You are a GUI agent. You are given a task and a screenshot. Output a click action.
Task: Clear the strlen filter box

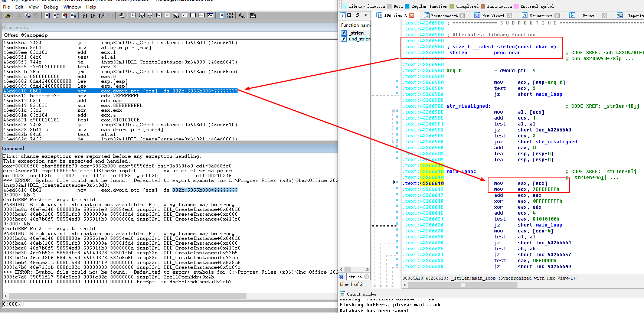367,277
